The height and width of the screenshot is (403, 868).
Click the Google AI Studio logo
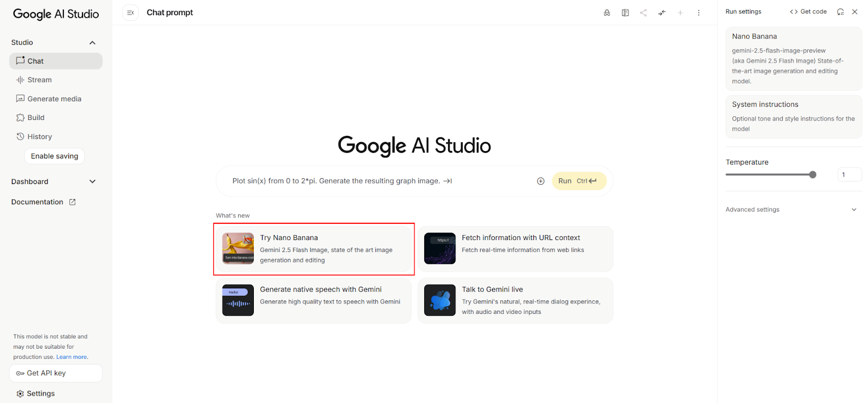pyautogui.click(x=56, y=14)
